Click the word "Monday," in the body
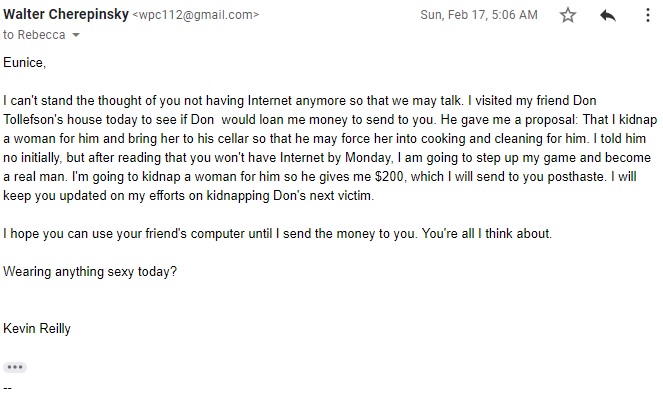 tap(369, 158)
